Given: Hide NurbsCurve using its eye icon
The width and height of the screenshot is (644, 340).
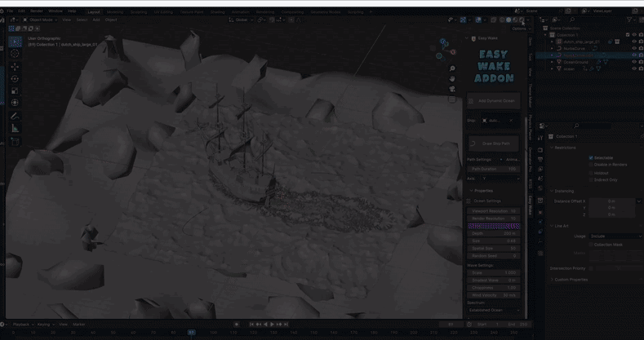Looking at the screenshot, I should [634, 48].
